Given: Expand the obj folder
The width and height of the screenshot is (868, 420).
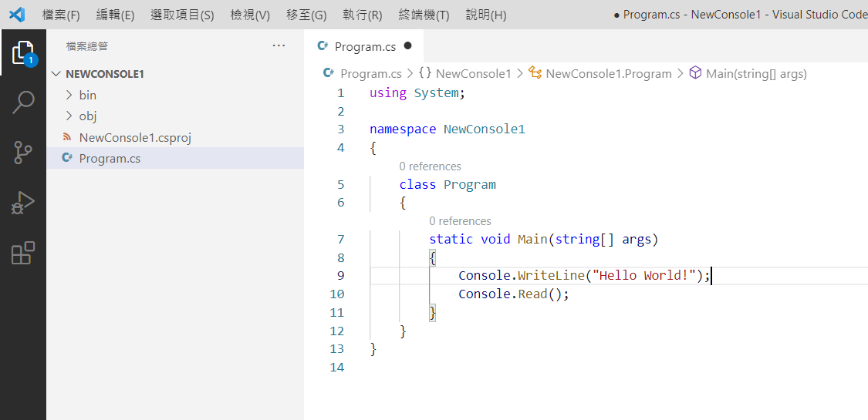Looking at the screenshot, I should click(69, 116).
